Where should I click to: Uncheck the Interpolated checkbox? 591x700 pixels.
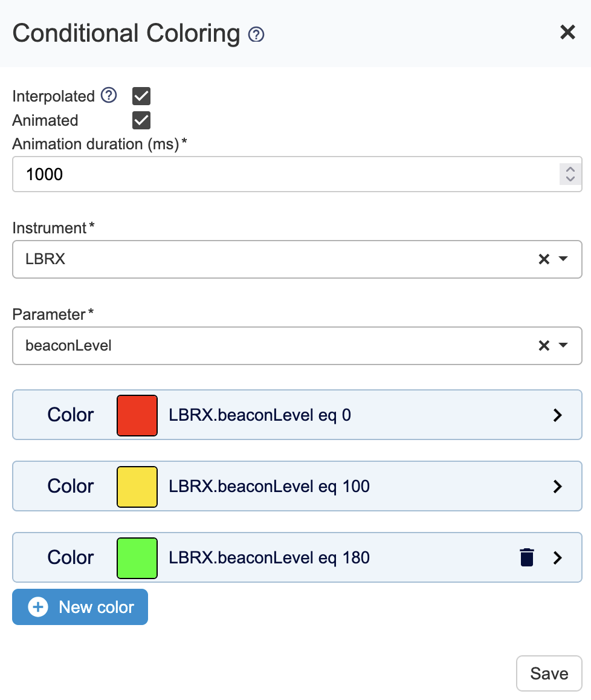[x=141, y=96]
